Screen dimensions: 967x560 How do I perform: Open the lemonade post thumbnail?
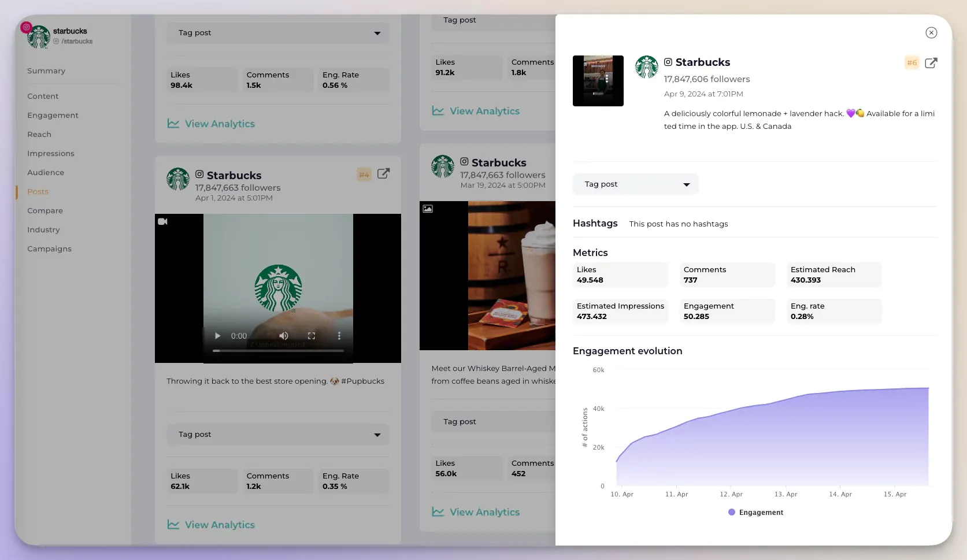click(x=598, y=81)
